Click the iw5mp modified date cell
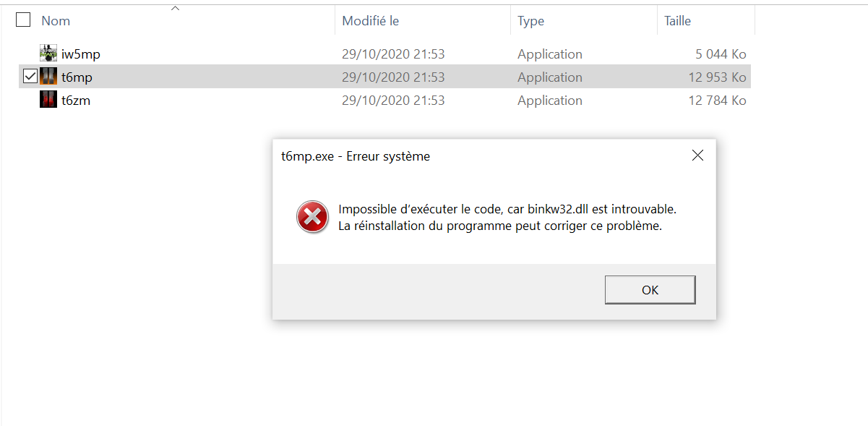The height and width of the screenshot is (426, 868). coord(393,54)
